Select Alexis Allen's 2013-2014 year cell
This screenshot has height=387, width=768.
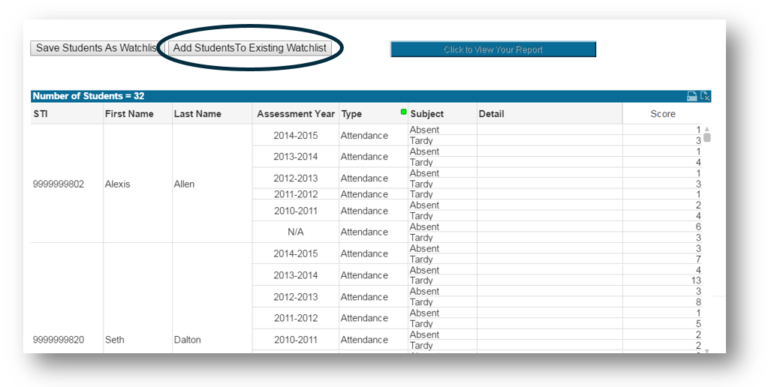[x=295, y=157]
